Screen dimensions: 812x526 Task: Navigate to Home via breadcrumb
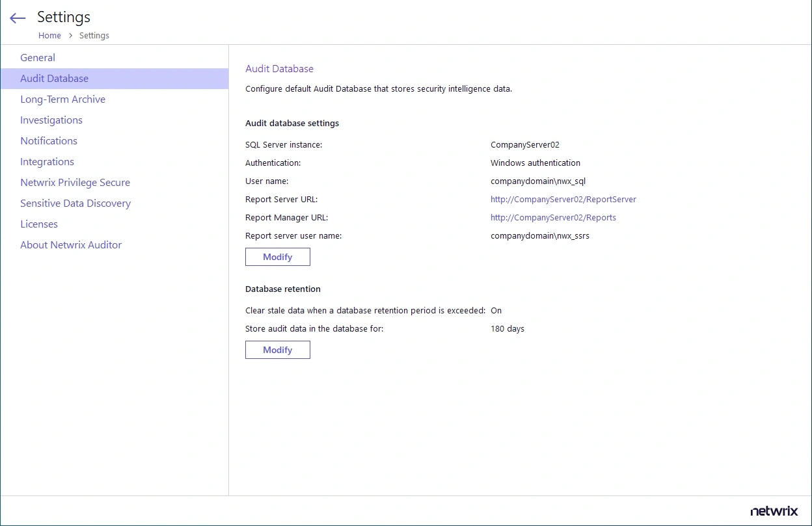[49, 35]
